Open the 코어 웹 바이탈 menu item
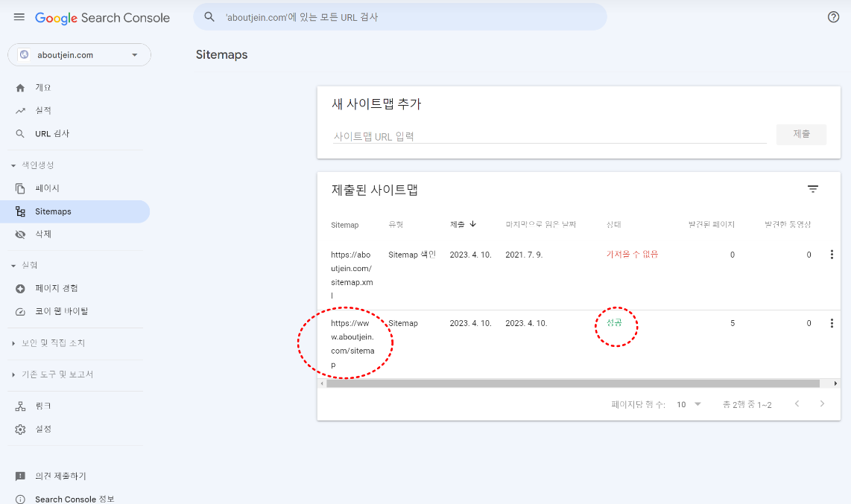The width and height of the screenshot is (851, 504). pos(75,312)
